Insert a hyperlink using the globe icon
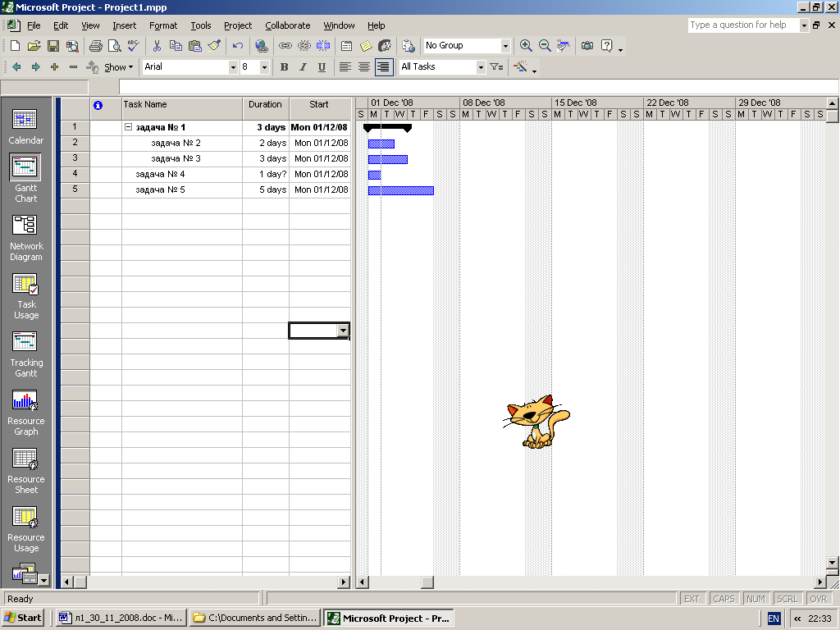Viewport: 840px width, 630px height. [262, 46]
